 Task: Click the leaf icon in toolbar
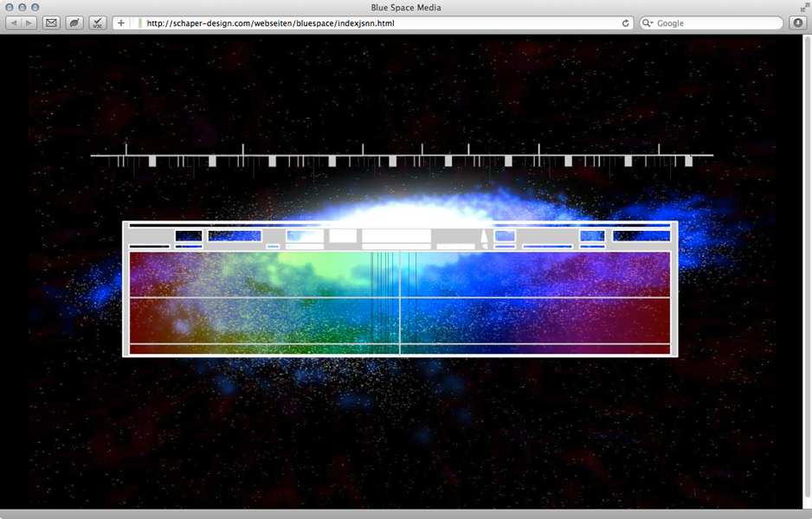(74, 22)
